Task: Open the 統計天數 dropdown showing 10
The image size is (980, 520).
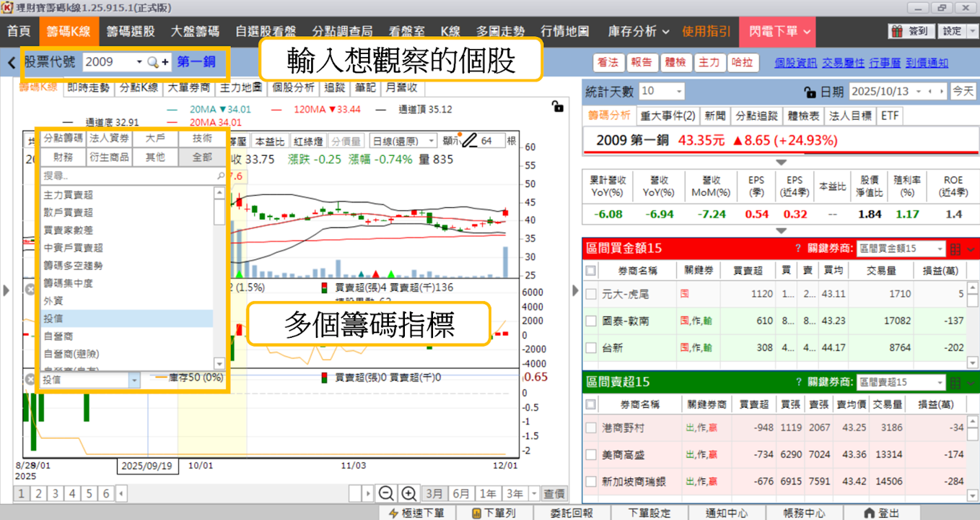Action: (661, 92)
